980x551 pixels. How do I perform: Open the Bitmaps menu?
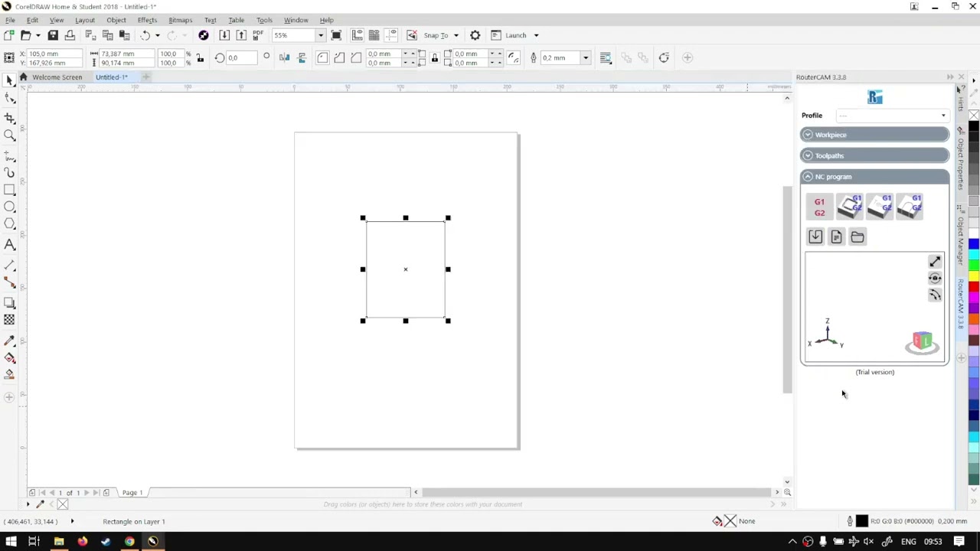[180, 20]
